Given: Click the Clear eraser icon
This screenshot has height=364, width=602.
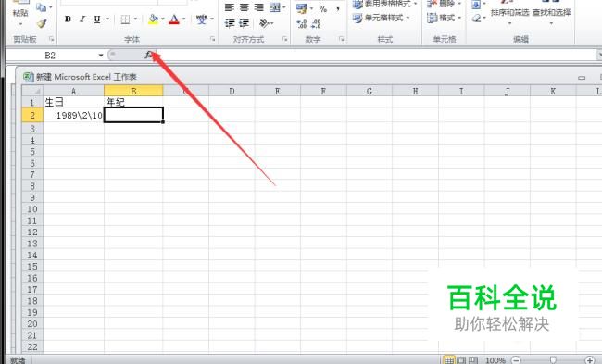Looking at the screenshot, I should pyautogui.click(x=477, y=18).
